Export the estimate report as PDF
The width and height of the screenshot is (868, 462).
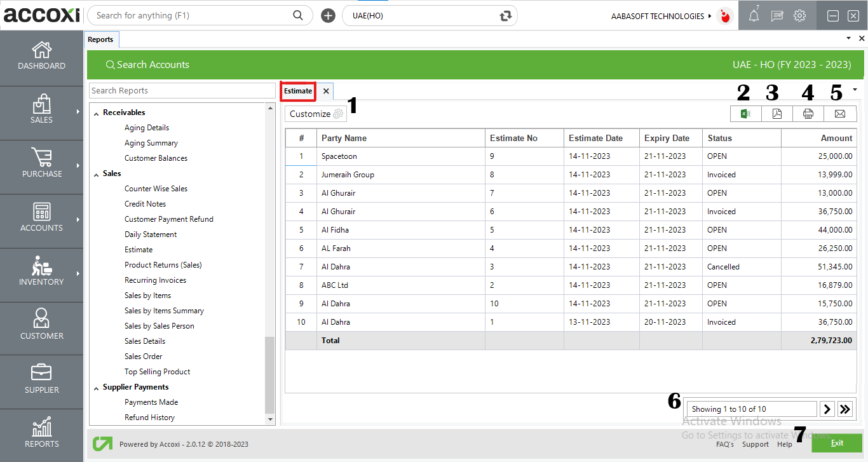pyautogui.click(x=776, y=113)
